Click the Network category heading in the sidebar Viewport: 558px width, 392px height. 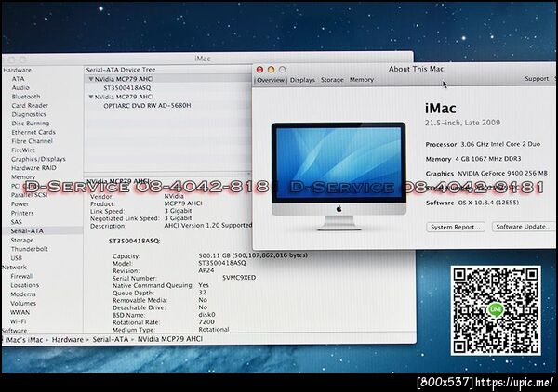(x=14, y=268)
